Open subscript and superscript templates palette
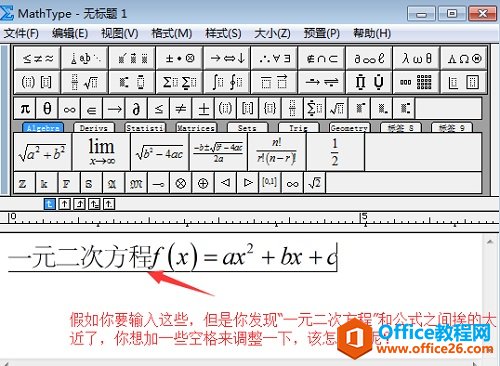The image size is (500, 366). click(x=132, y=82)
